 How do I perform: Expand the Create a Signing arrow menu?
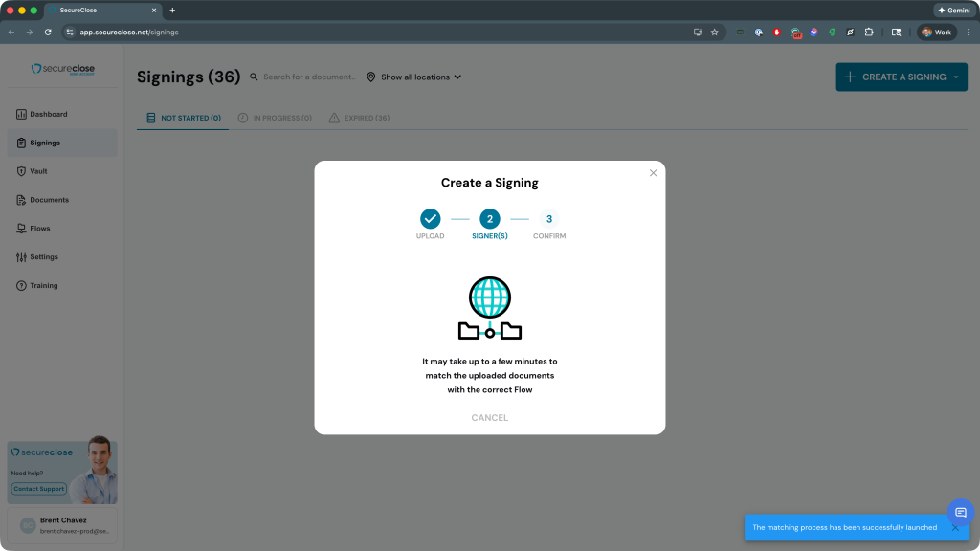pyautogui.click(x=956, y=77)
